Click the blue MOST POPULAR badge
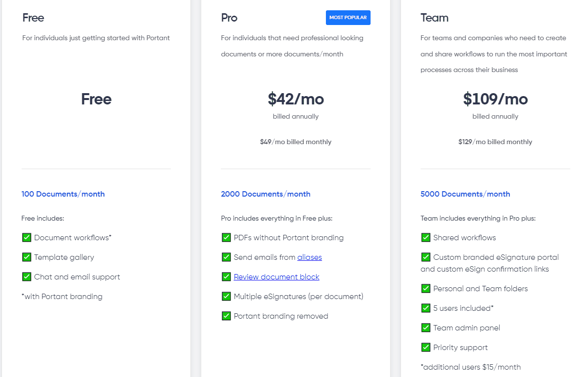The width and height of the screenshot is (588, 377). coord(348,17)
